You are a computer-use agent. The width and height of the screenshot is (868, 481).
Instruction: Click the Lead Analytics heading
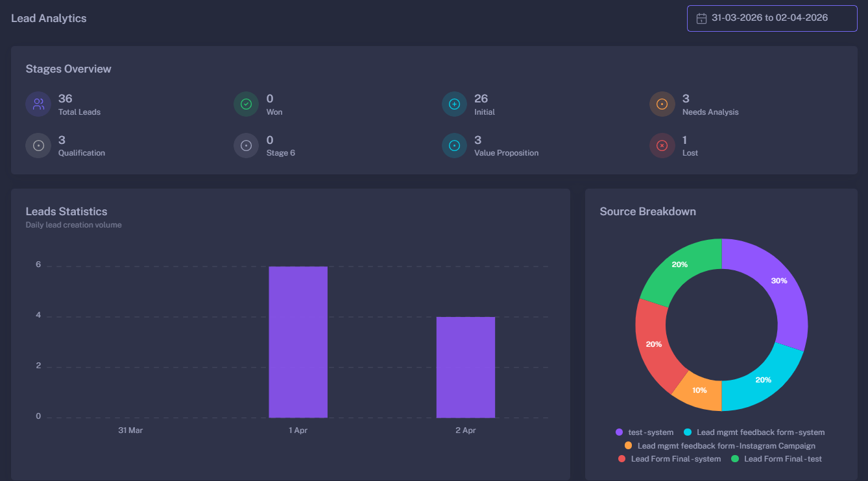click(x=48, y=18)
